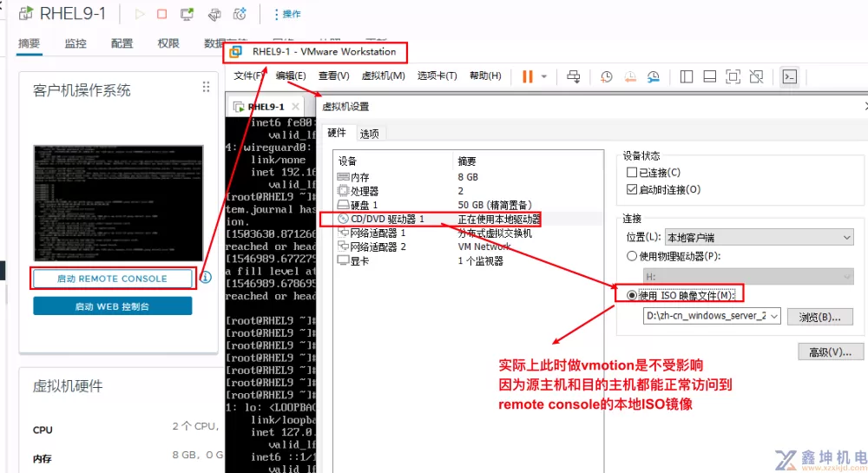Viewport: 868px width, 473px height.
Task: Open the 选项卡(T) menu in VMware Workstation
Action: click(437, 76)
